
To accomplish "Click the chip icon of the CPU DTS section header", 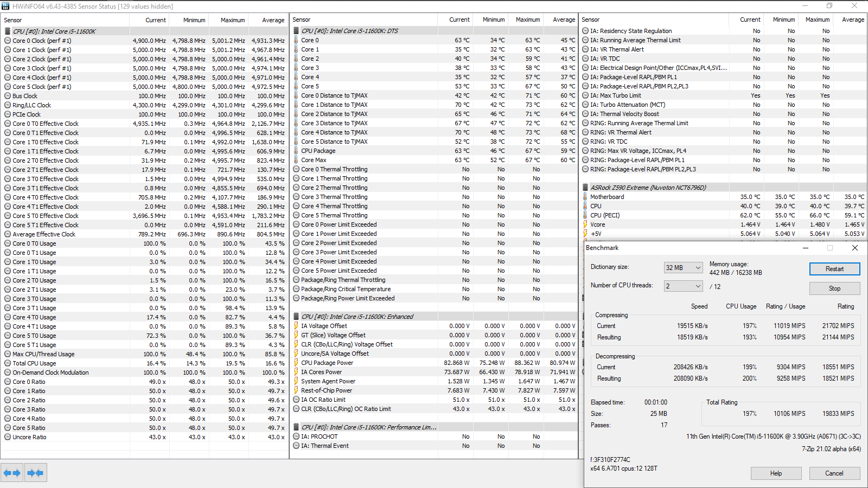I will tap(296, 31).
